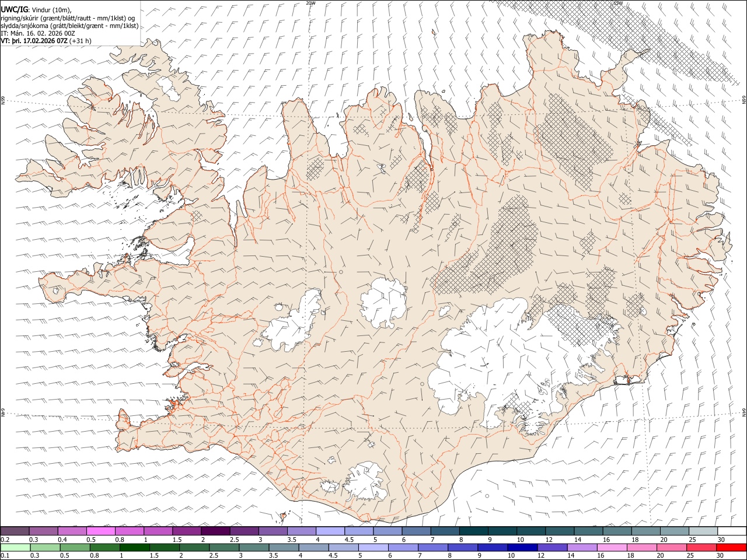Click the '15W' longitude label

point(618,3)
